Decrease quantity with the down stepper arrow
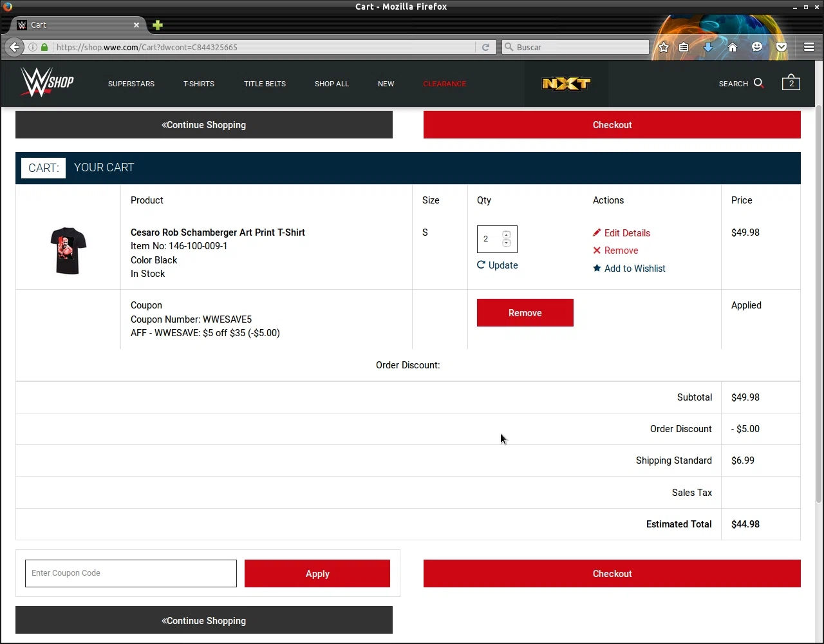Viewport: 824px width, 644px height. pyautogui.click(x=507, y=243)
